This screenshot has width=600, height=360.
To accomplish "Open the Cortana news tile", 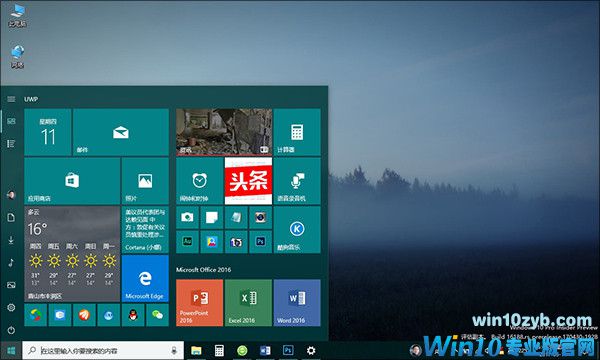I will [x=145, y=230].
